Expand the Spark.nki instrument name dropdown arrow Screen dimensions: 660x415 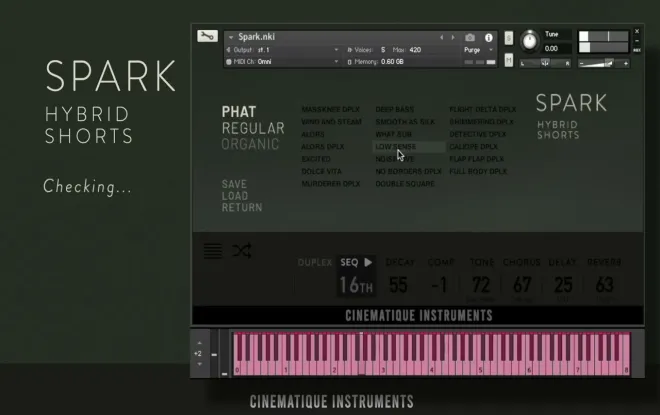tap(231, 37)
